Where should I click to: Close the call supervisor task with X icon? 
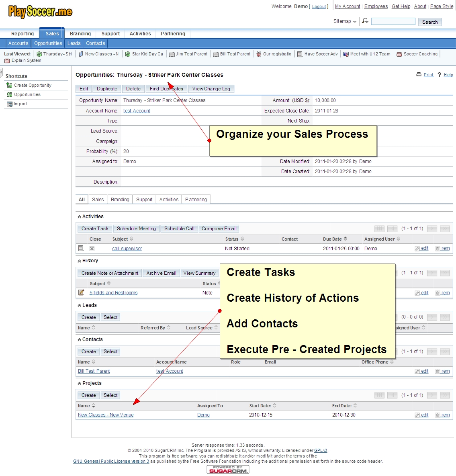click(x=92, y=249)
